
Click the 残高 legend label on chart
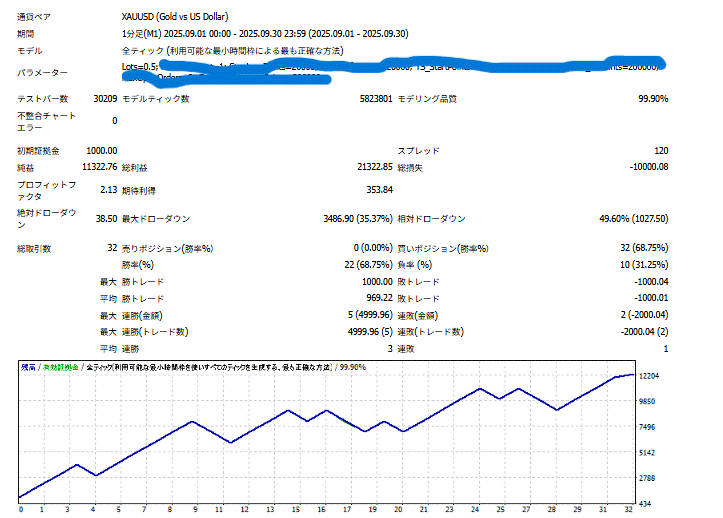tap(28, 367)
